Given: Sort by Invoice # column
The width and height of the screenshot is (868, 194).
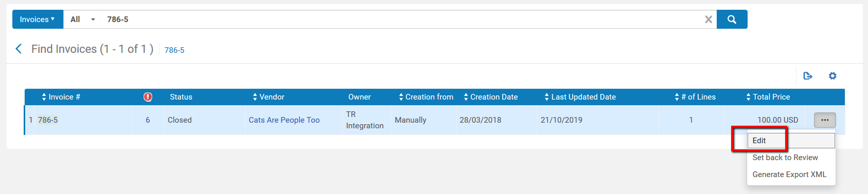Looking at the screenshot, I should tap(61, 97).
